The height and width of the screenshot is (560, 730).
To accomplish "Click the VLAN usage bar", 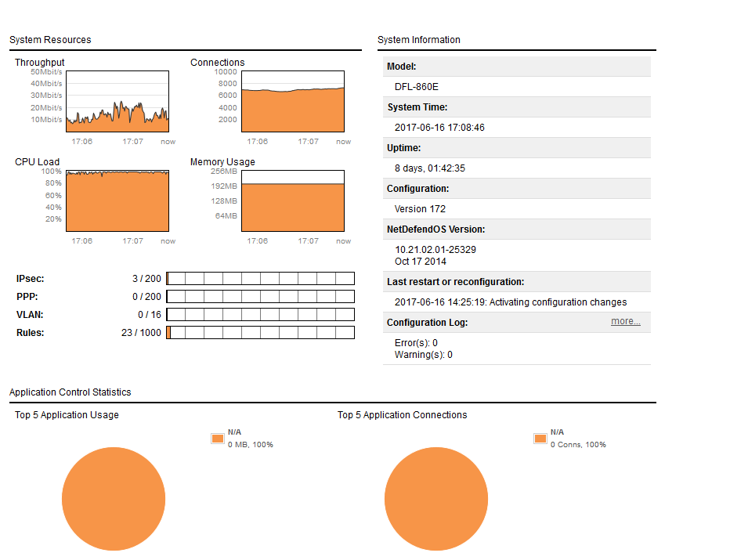I will pos(260,315).
